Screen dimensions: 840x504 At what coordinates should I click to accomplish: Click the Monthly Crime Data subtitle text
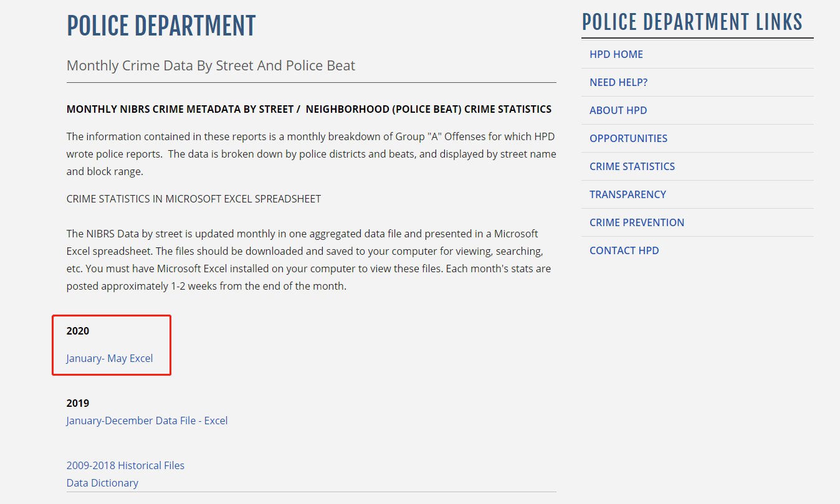(211, 65)
